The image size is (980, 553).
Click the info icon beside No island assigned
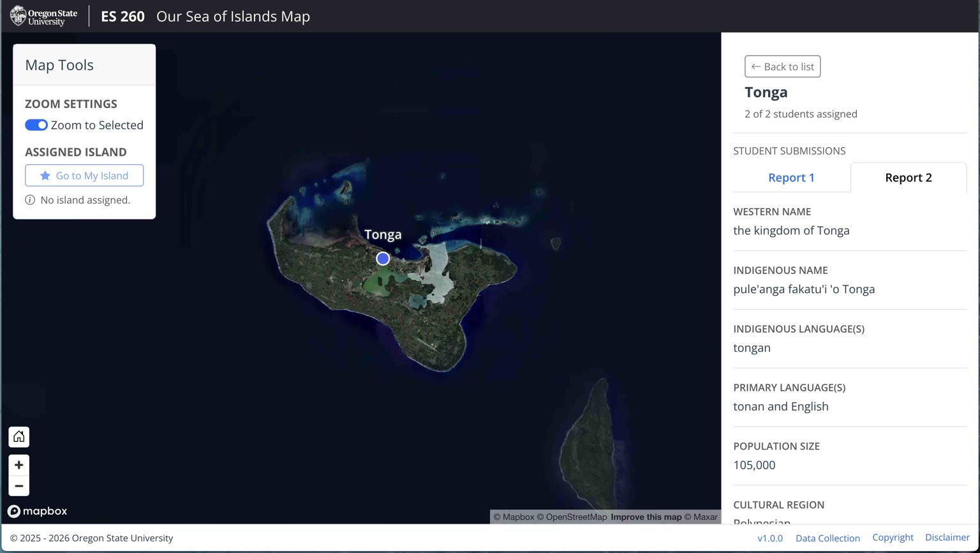30,200
